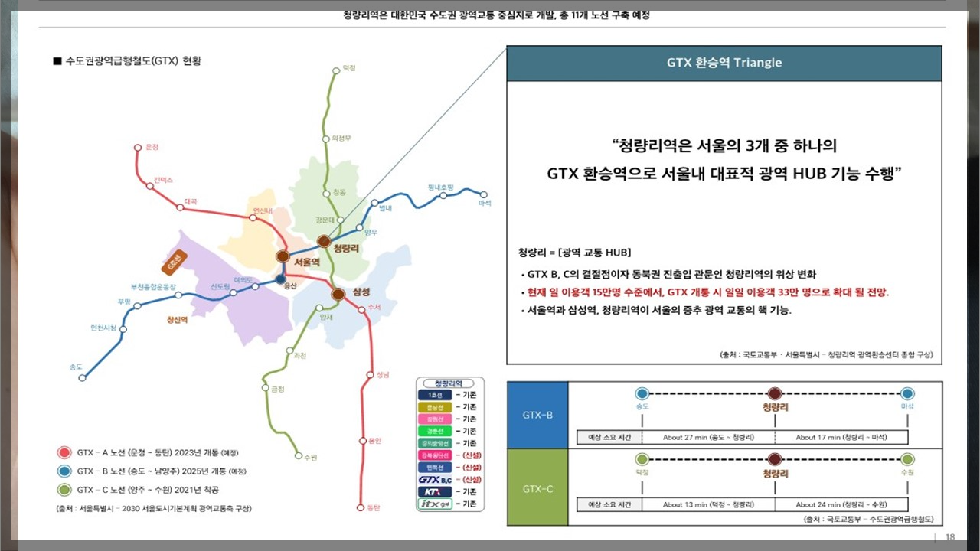Click the bullet starting '서울역과 삼성역'
Image resolution: width=980 pixels, height=551 pixels.
coord(656,311)
